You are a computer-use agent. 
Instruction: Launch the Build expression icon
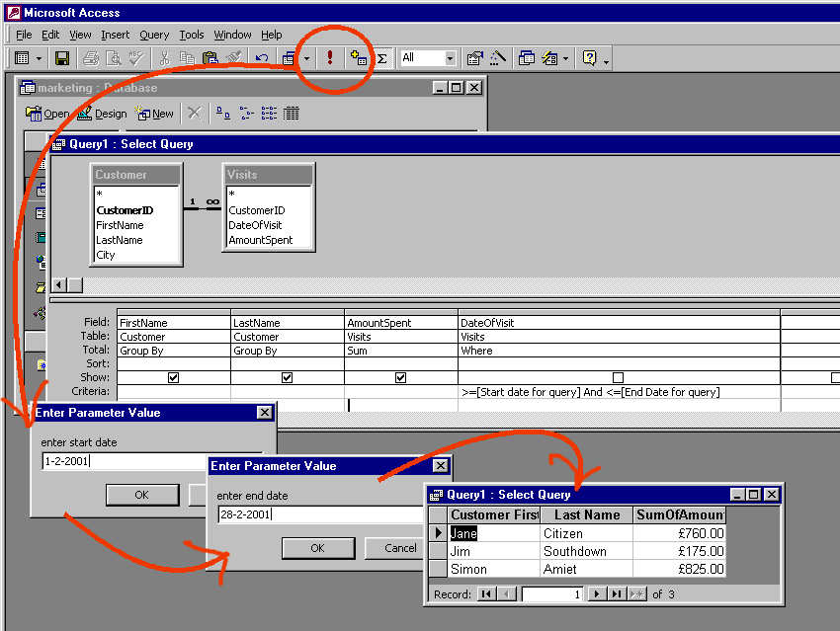coord(498,58)
